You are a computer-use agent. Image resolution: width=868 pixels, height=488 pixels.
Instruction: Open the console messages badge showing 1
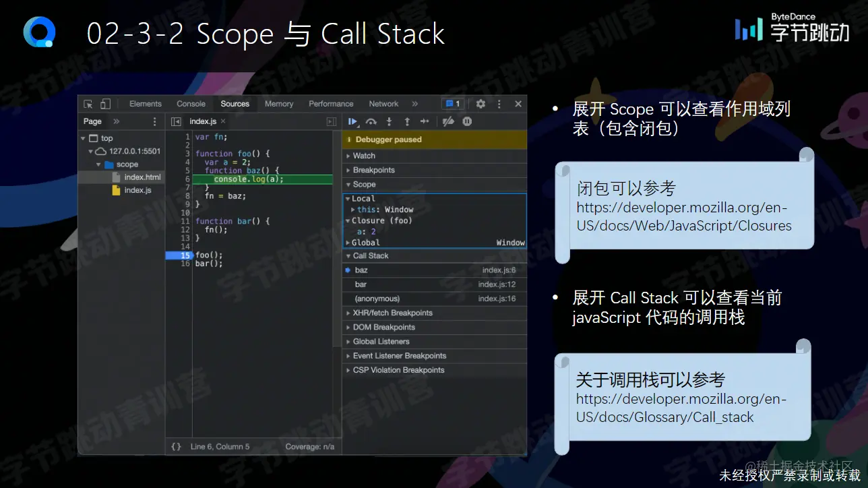[x=452, y=104]
